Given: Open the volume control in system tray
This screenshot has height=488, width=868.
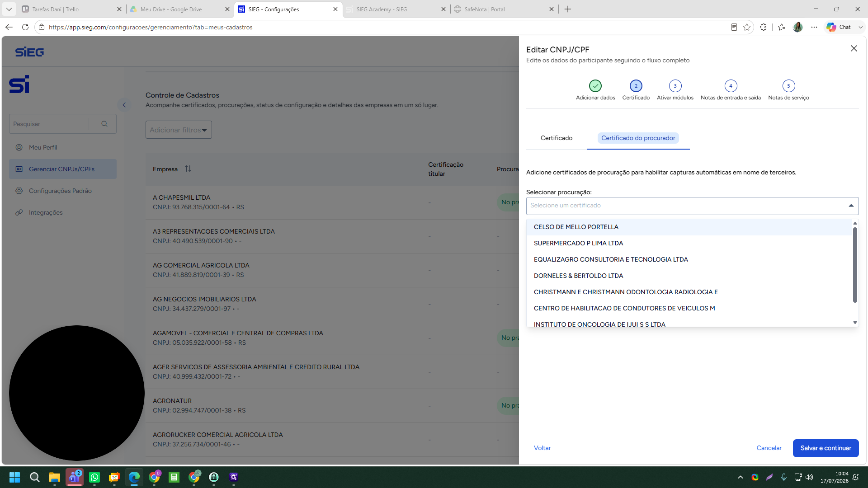Looking at the screenshot, I should pos(809,477).
